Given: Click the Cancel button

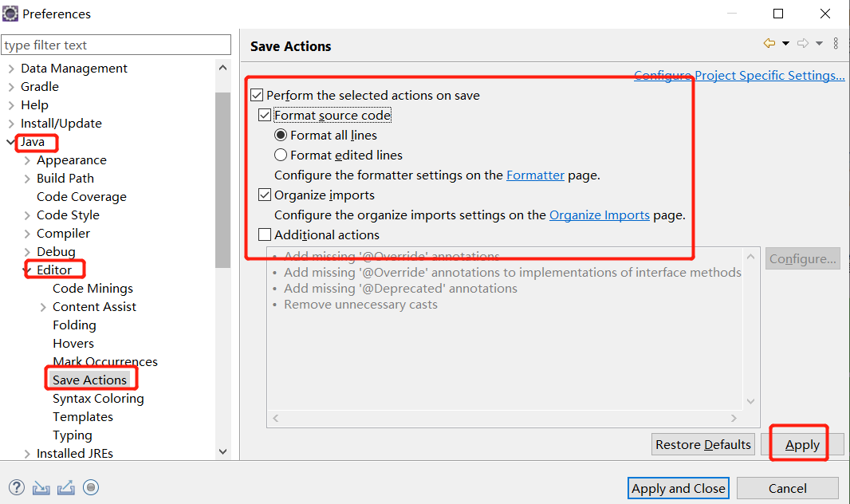Looking at the screenshot, I should [788, 488].
